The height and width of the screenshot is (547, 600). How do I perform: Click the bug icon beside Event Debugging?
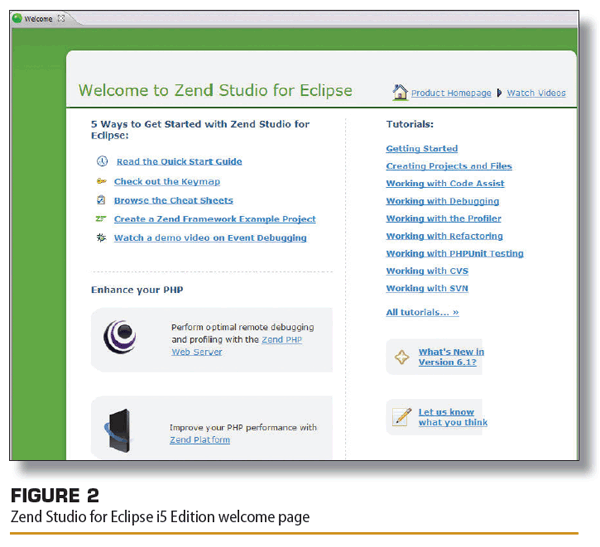(x=101, y=238)
